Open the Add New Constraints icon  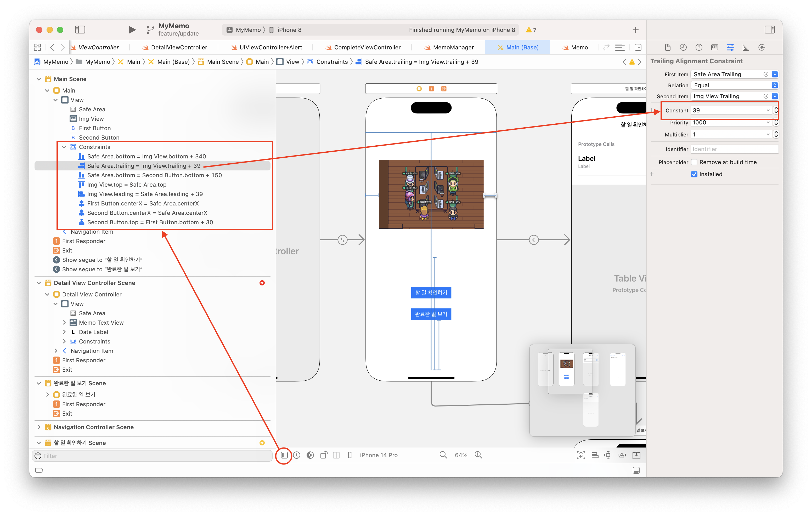coord(608,455)
